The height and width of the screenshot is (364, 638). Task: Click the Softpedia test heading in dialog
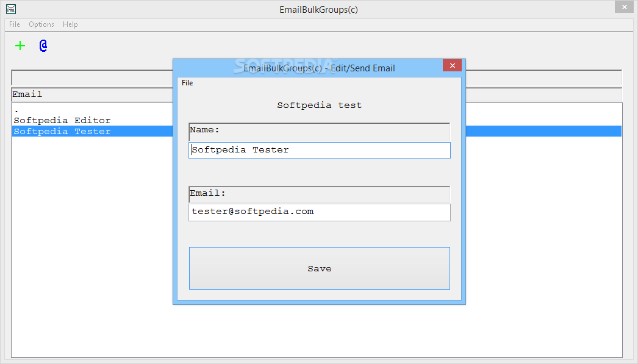click(320, 105)
